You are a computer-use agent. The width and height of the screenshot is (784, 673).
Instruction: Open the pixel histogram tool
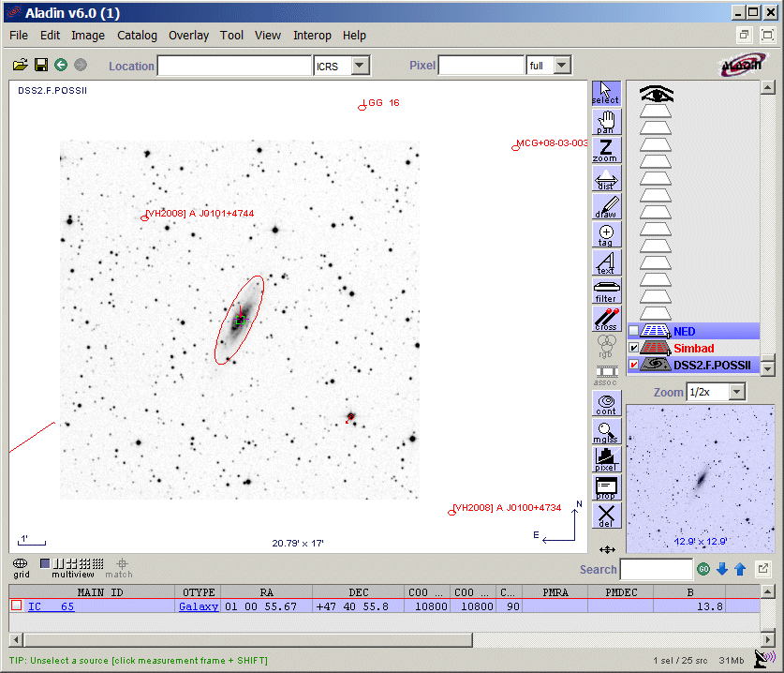click(606, 459)
